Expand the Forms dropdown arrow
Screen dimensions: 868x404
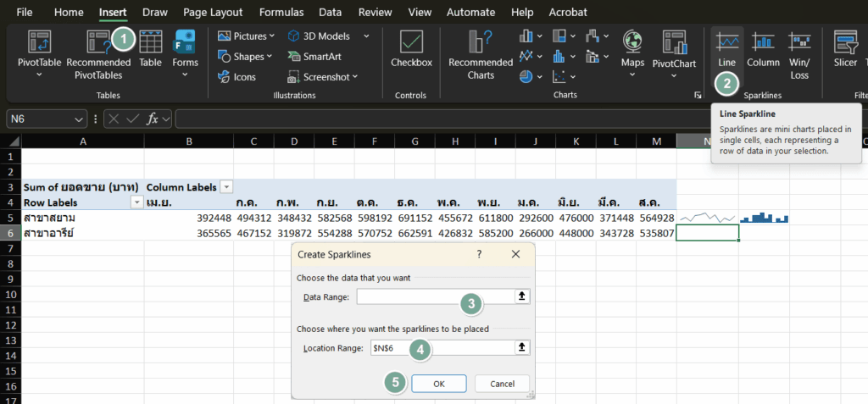[185, 75]
